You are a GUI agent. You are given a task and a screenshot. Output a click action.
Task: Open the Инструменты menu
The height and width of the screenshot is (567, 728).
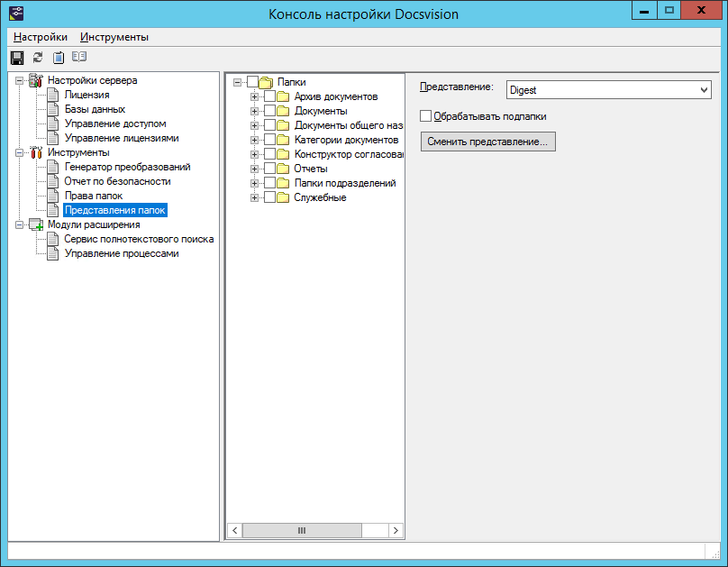114,37
